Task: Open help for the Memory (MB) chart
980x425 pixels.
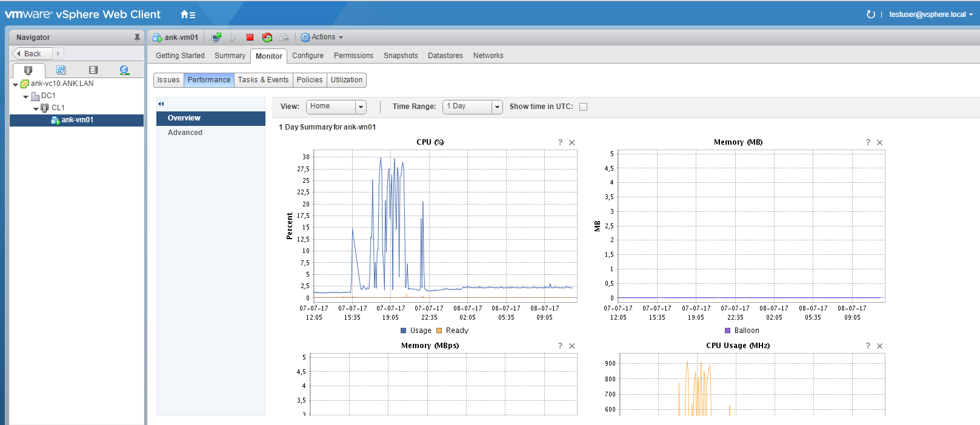Action: pos(868,142)
